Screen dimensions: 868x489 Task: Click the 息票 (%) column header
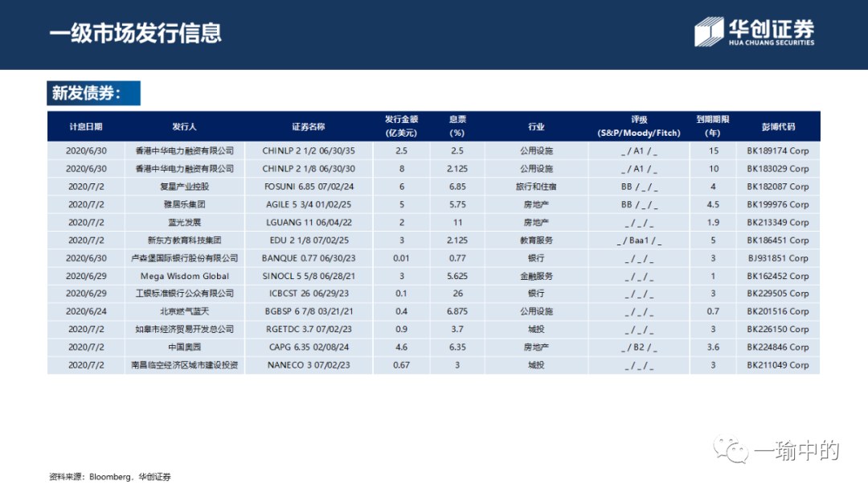pos(457,126)
